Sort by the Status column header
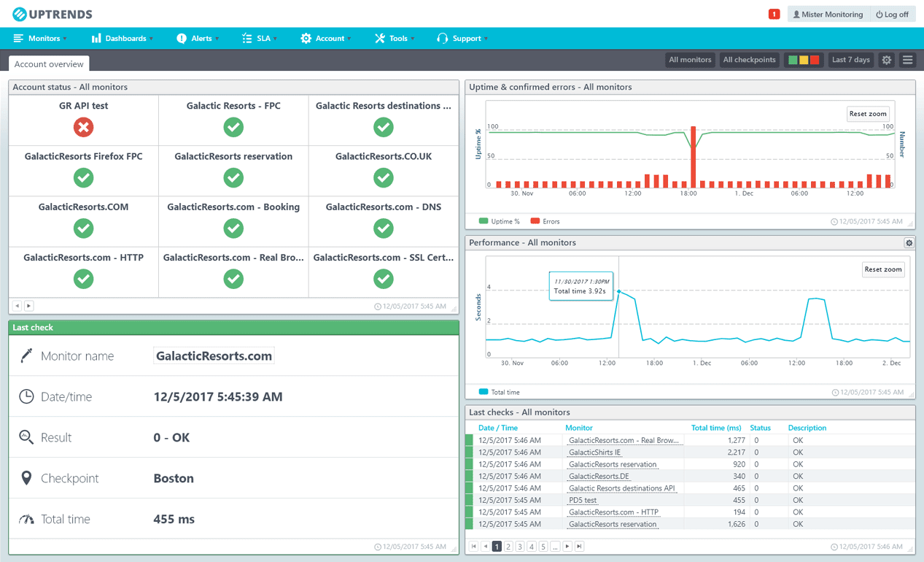924x562 pixels. 760,428
